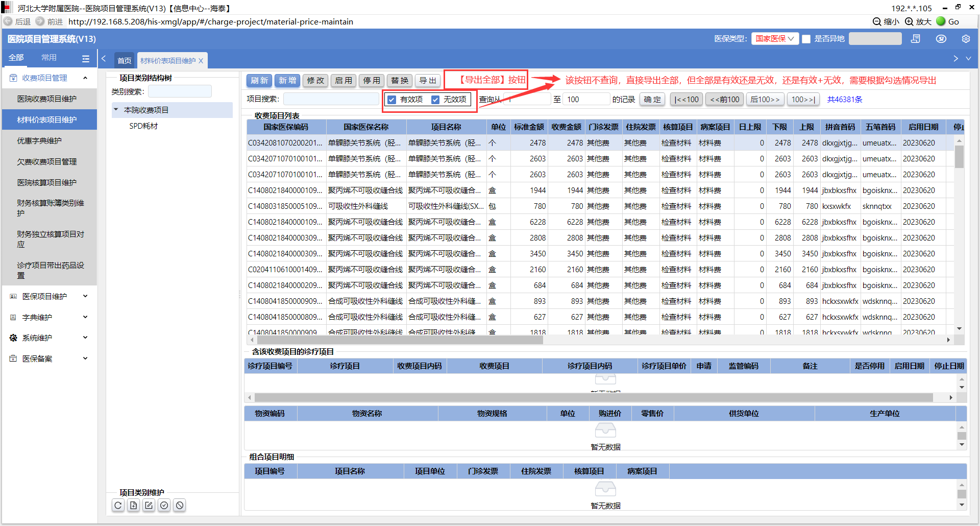Click the 后100>> next page button

(x=765, y=100)
